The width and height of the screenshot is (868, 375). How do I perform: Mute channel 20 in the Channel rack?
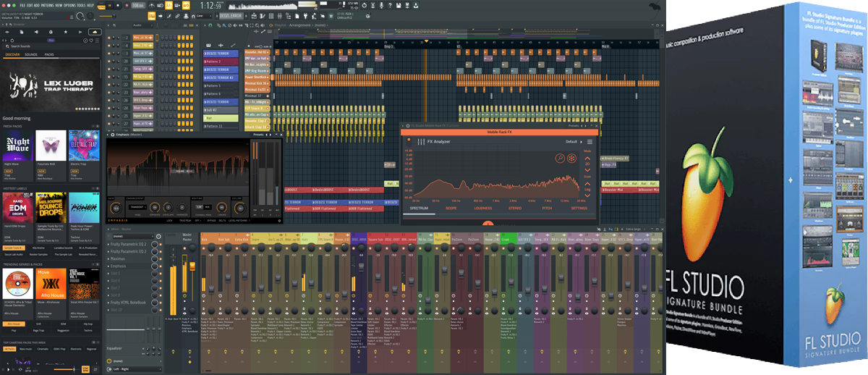pos(109,61)
